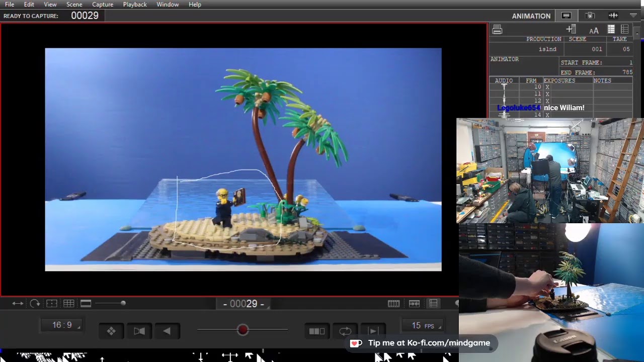
Task: Open the File menu
Action: tap(10, 5)
